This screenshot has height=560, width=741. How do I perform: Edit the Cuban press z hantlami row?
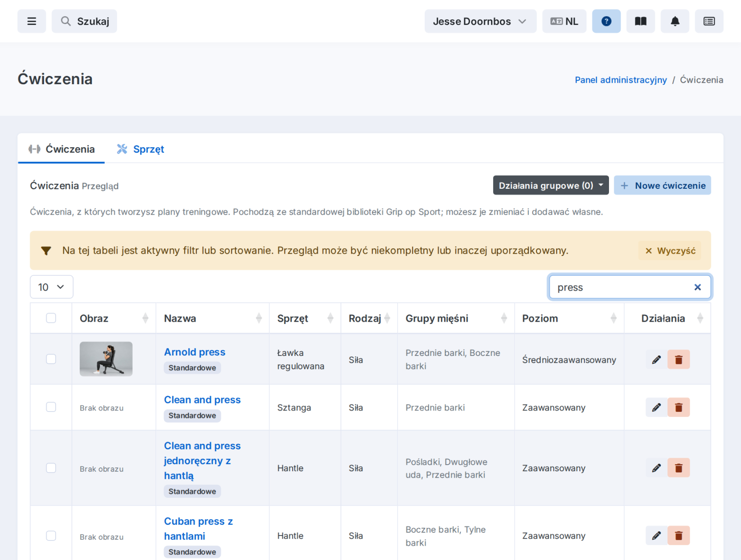656,535
